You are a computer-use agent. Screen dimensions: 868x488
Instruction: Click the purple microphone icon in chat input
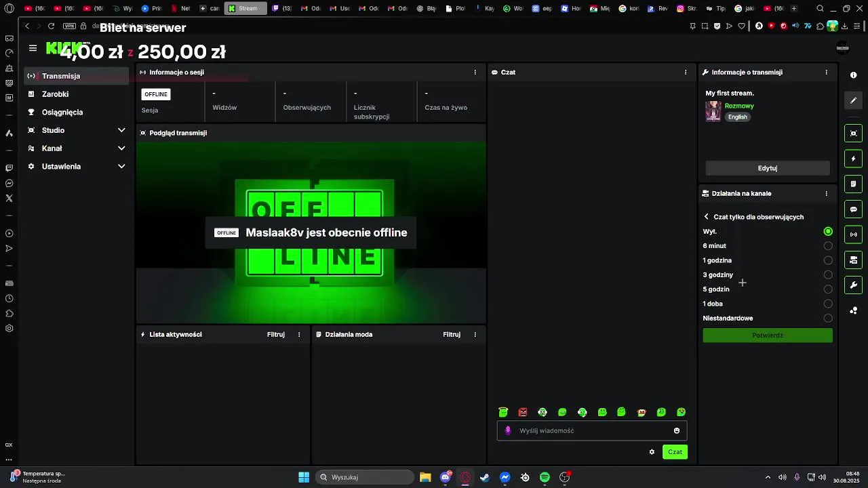tap(508, 430)
